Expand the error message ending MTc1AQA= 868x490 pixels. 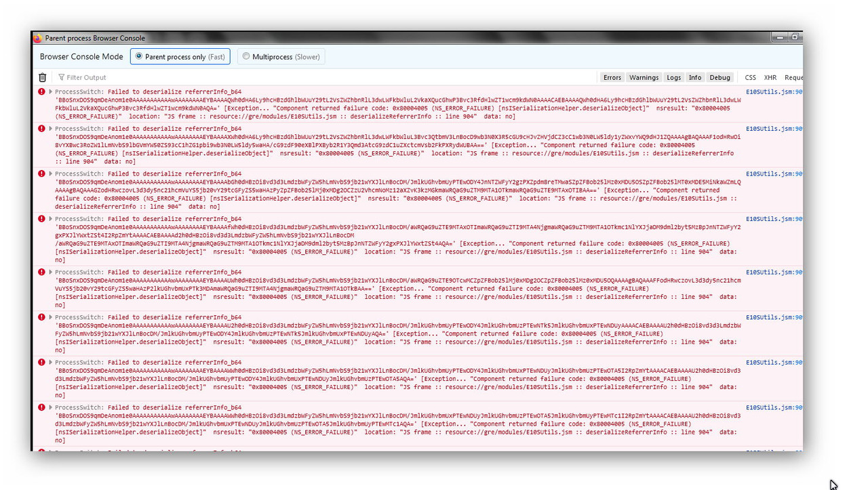coord(50,408)
